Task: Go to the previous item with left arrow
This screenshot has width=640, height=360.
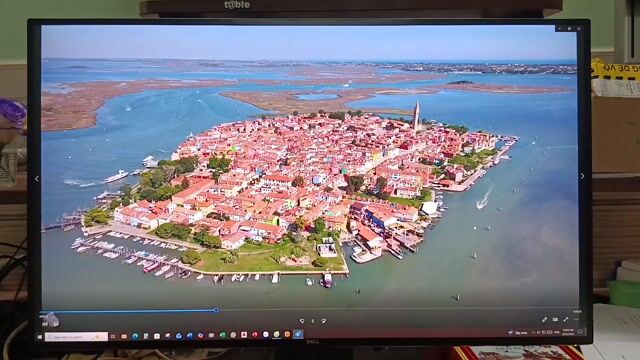Action: [x=37, y=179]
